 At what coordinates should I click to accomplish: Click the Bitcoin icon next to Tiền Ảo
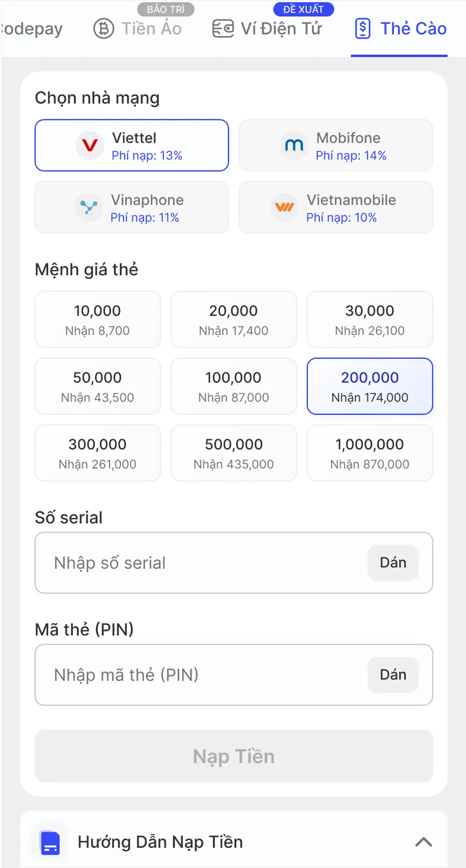(x=104, y=29)
